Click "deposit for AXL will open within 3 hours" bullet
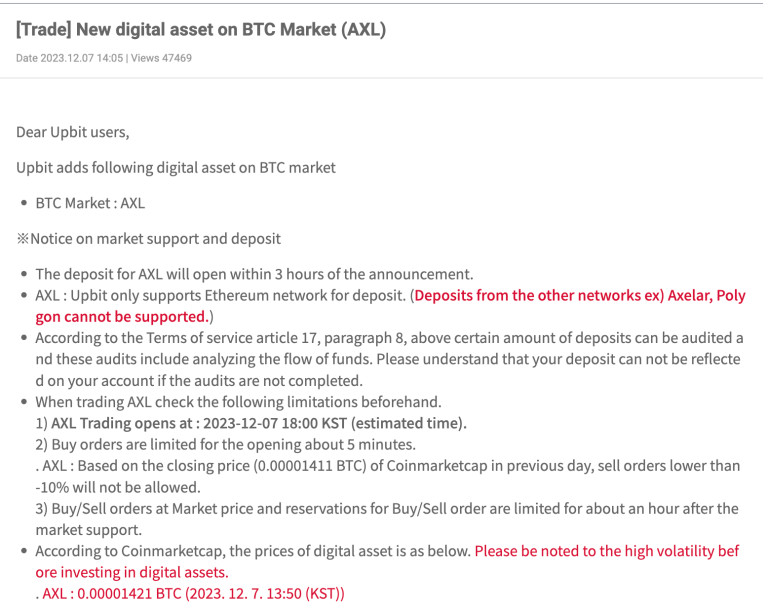 click(254, 274)
